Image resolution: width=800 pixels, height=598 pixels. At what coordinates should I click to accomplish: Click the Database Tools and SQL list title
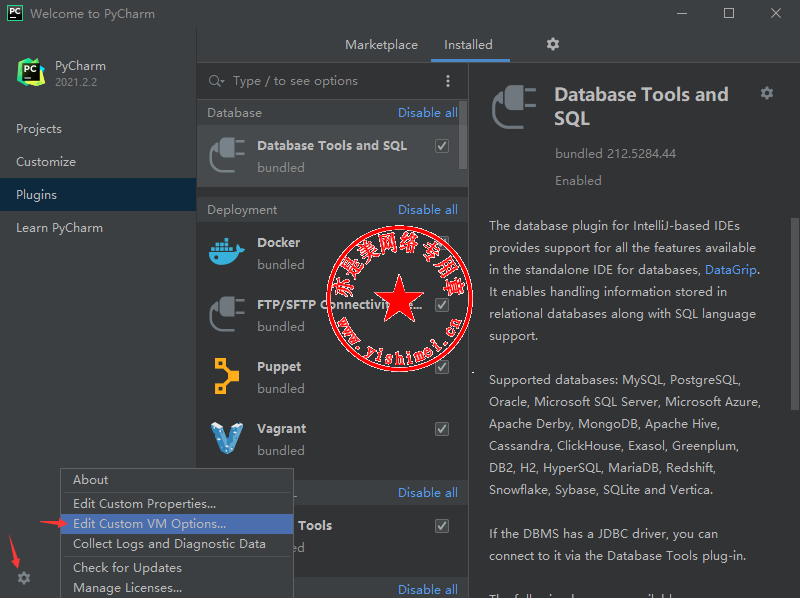332,146
